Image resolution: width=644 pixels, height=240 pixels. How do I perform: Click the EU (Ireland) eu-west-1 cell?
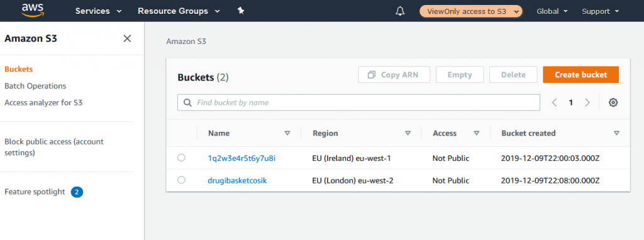point(351,158)
